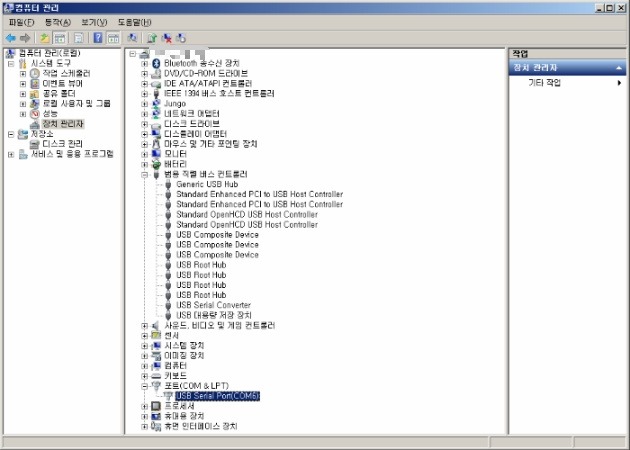Select 휴대용 장치 category
630x450 pixels.
[184, 416]
